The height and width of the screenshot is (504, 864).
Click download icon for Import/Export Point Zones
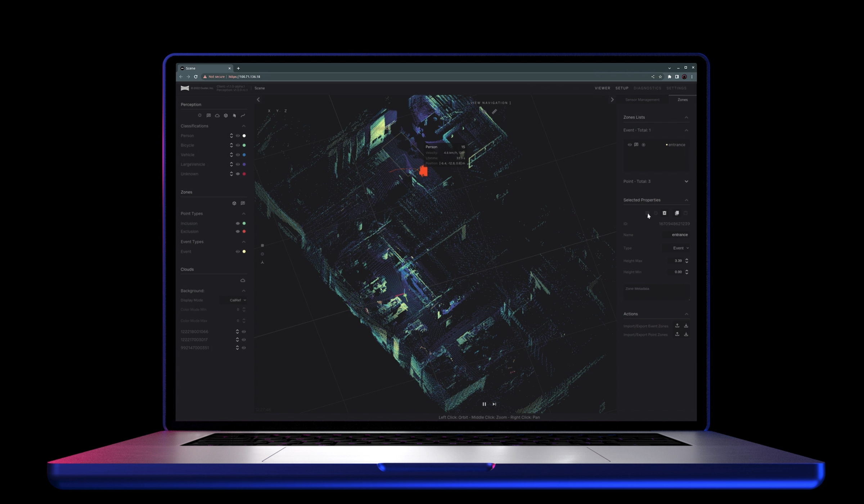pos(686,334)
